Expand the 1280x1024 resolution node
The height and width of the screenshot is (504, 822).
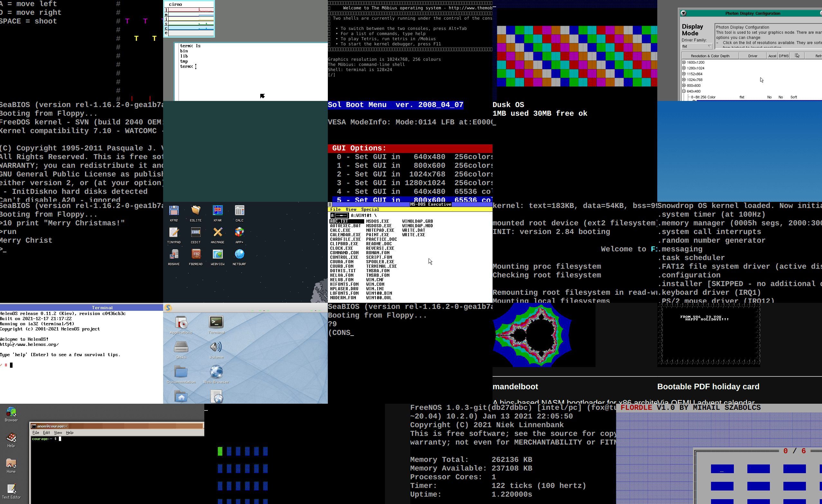[x=684, y=68]
